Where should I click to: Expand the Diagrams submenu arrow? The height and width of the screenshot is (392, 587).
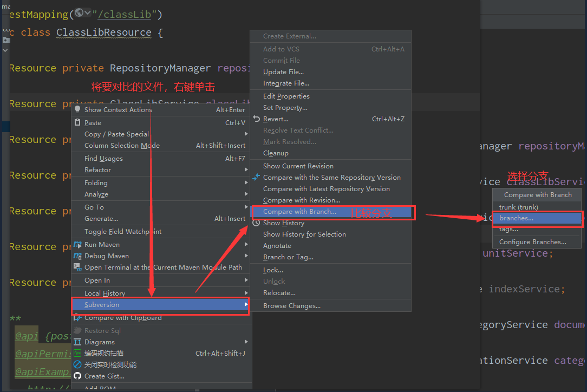[246, 342]
